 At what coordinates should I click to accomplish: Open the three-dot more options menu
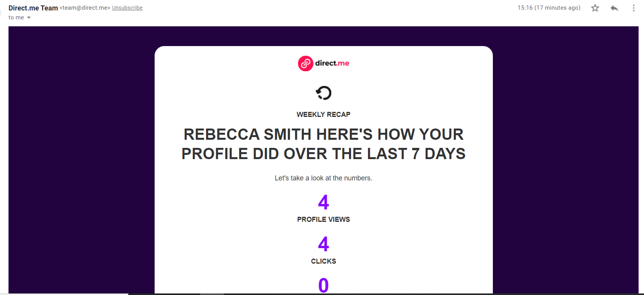coord(634,8)
